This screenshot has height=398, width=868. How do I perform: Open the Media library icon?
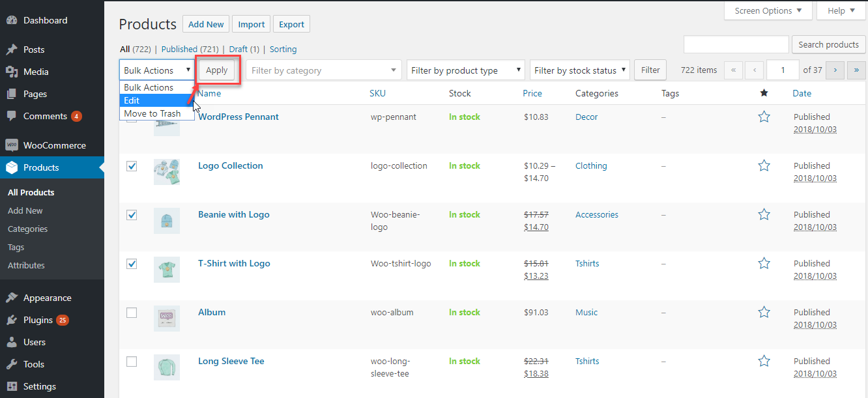point(12,72)
